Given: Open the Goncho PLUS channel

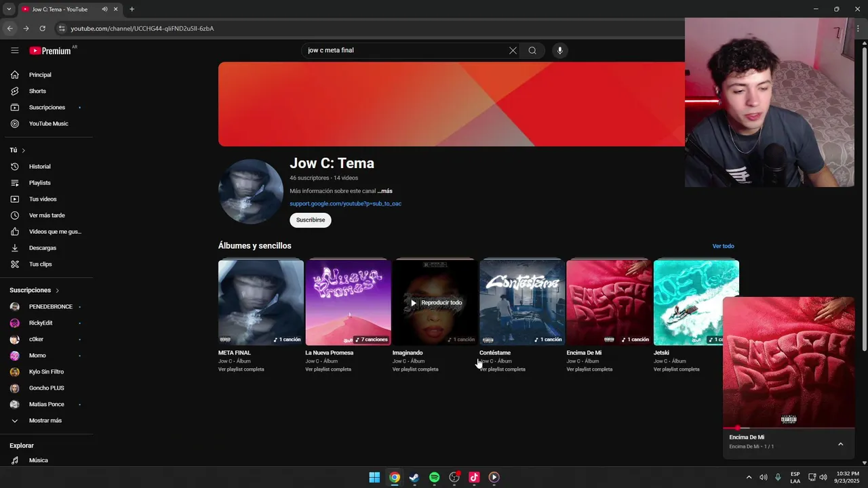Looking at the screenshot, I should (x=46, y=388).
